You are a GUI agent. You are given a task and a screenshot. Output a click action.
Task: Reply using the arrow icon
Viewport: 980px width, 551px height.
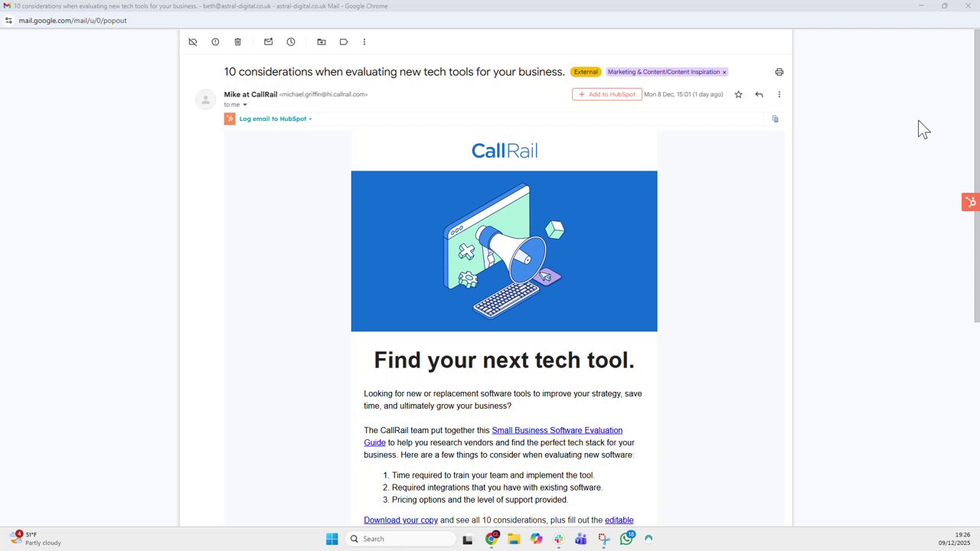(759, 95)
